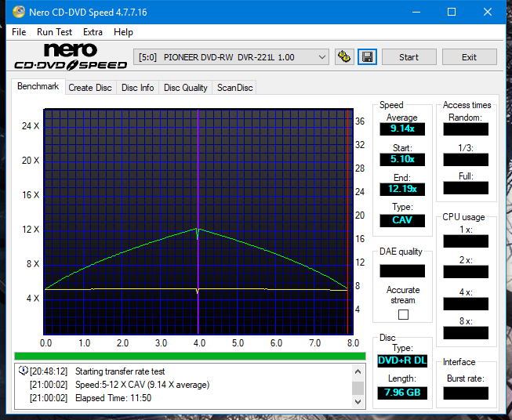
Task: Maximize the Nero CD-DVD Speed window
Action: 452,12
